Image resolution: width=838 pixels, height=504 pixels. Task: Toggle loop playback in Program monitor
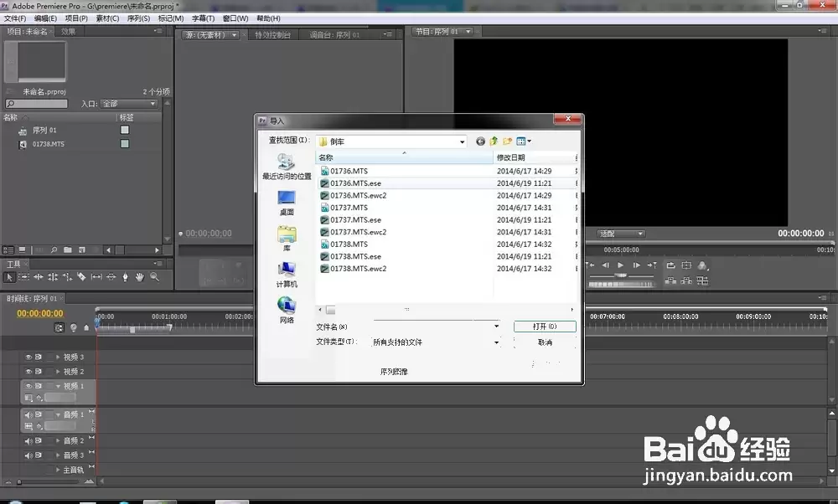(670, 265)
